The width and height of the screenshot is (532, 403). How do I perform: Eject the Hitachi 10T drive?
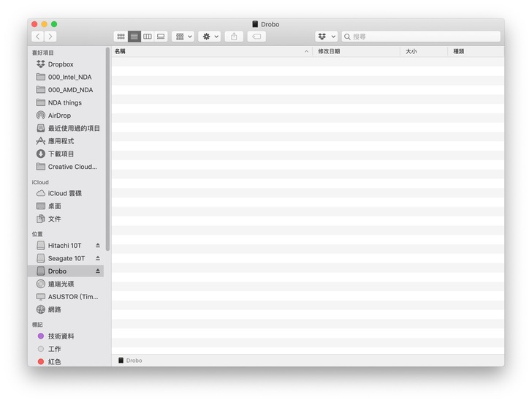98,246
